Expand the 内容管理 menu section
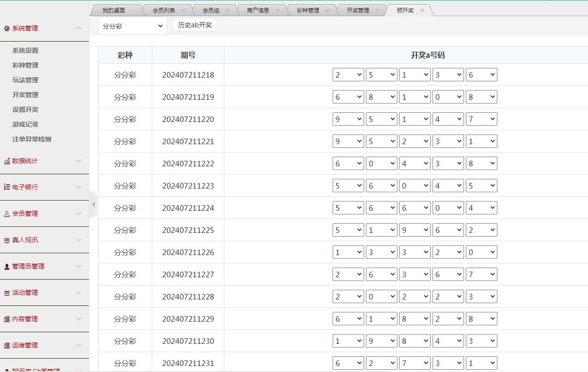 (79, 319)
